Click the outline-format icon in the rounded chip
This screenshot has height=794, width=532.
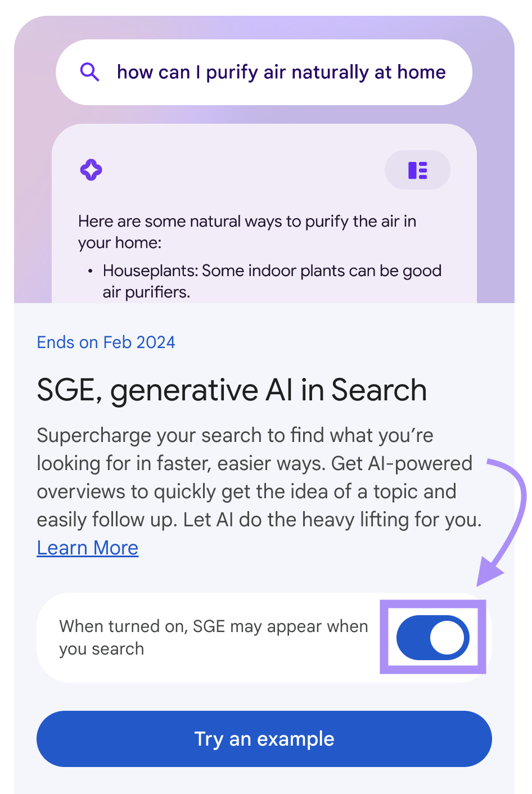(x=417, y=170)
